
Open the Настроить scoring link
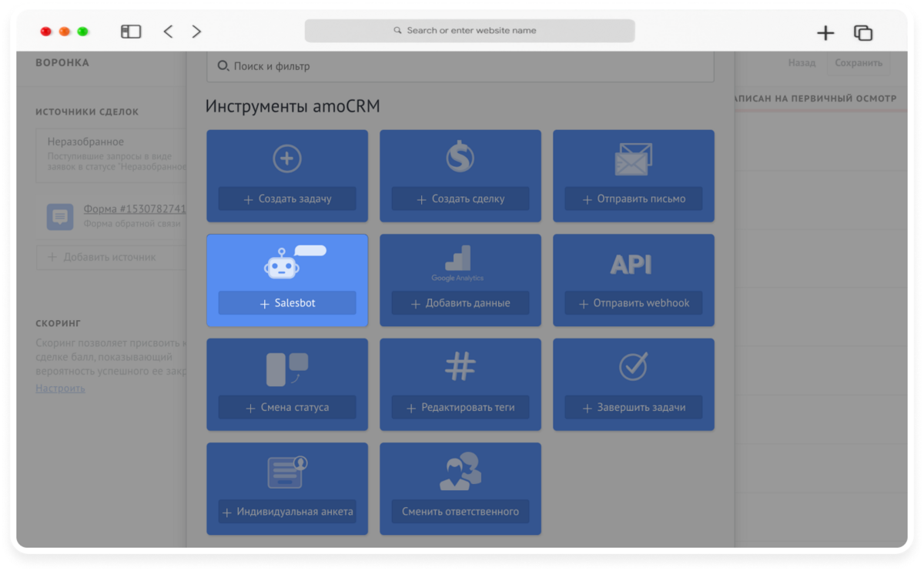pos(60,389)
